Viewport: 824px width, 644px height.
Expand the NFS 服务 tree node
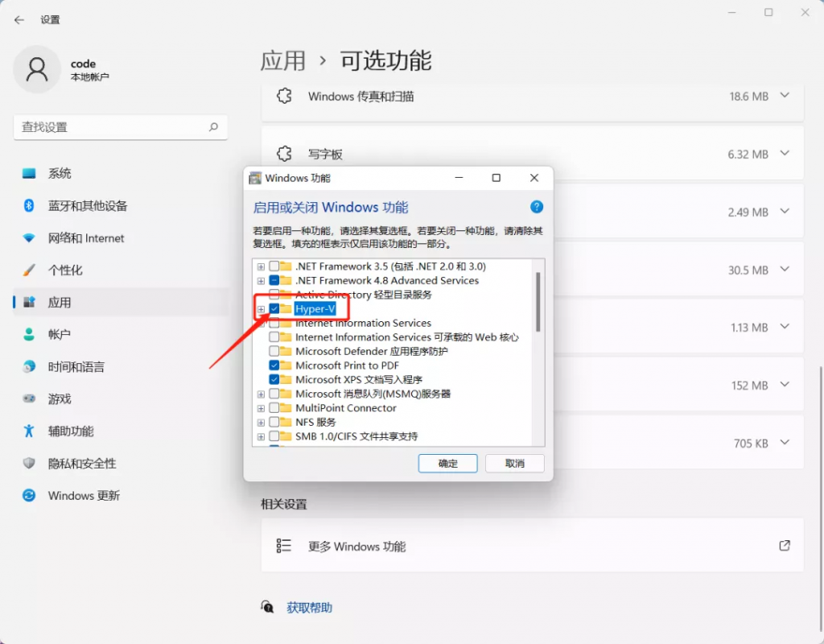[261, 422]
